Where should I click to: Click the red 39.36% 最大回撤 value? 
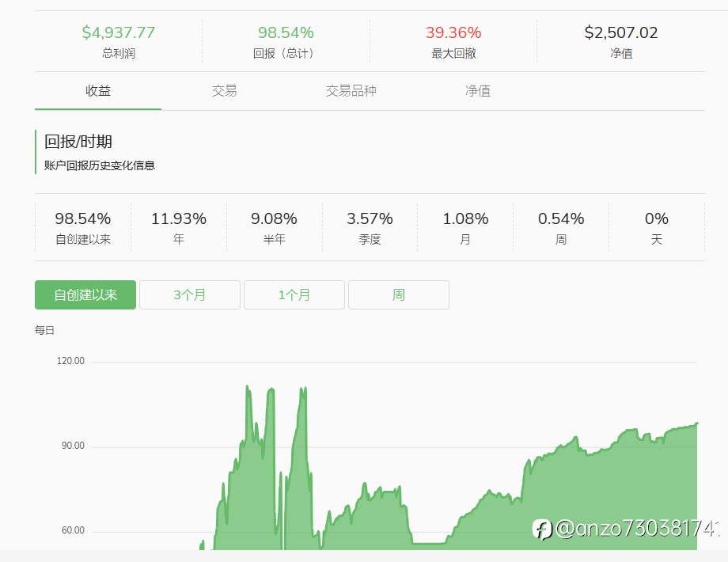[x=453, y=33]
